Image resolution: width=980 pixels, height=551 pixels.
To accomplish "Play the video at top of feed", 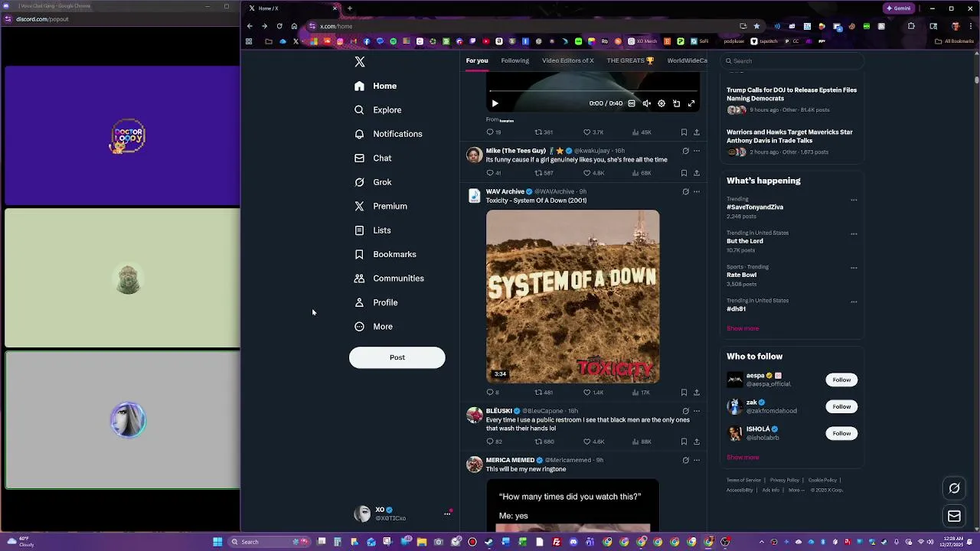I will [495, 103].
